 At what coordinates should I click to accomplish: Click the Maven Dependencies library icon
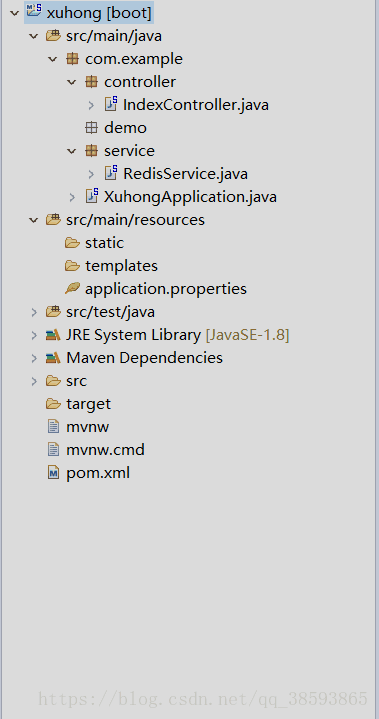click(x=54, y=358)
